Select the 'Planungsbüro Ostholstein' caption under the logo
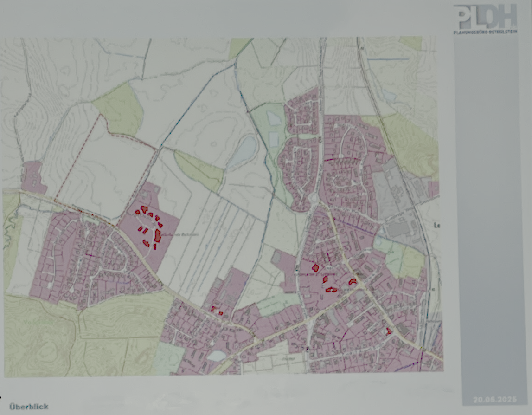Screen dimensions: 532x415 [x=486, y=32]
